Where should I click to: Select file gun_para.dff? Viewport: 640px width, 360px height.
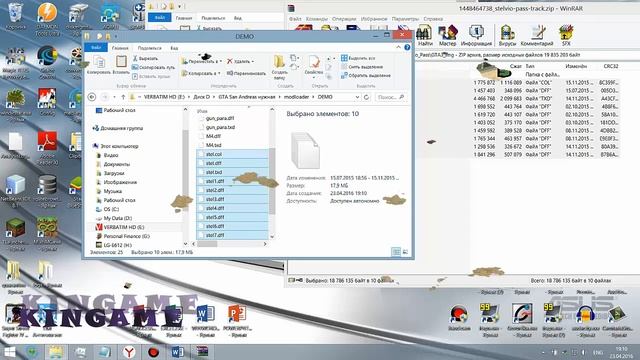(x=220, y=118)
